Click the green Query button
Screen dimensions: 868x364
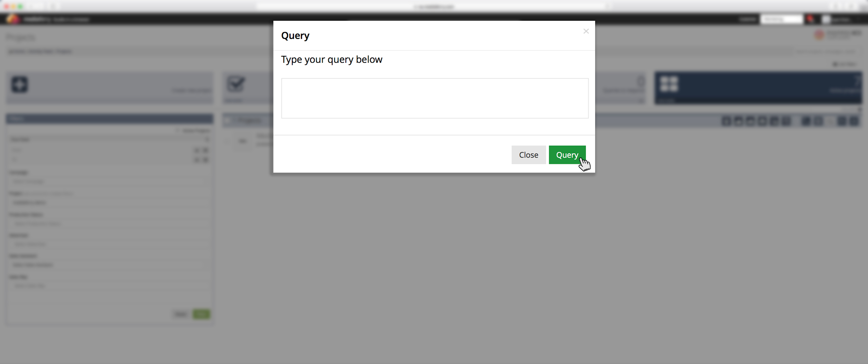click(567, 155)
